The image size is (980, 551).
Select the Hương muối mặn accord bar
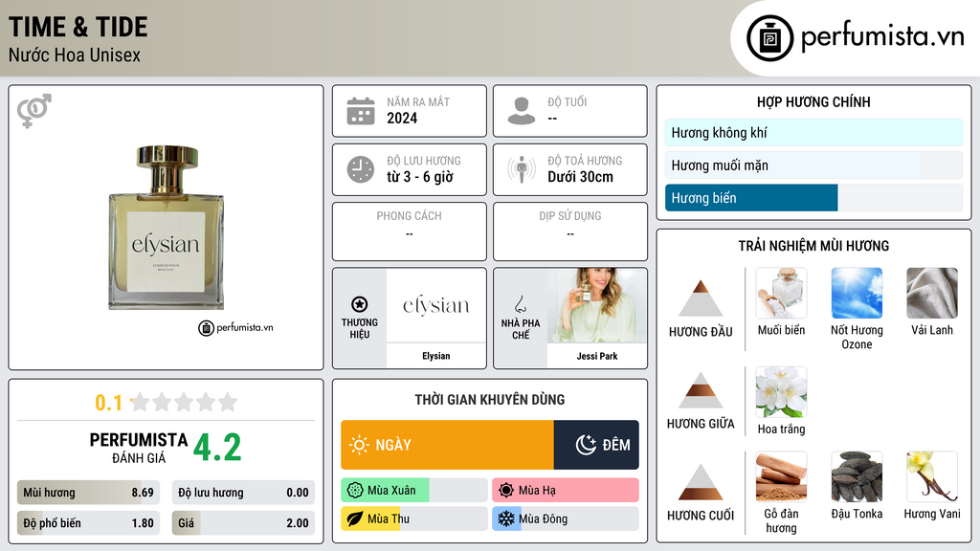pyautogui.click(x=813, y=165)
